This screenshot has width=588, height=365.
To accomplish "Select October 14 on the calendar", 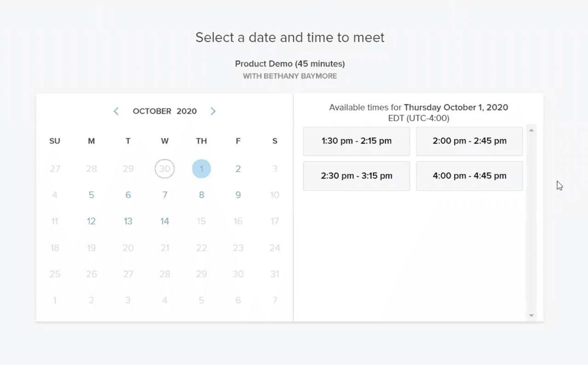I will coord(164,221).
